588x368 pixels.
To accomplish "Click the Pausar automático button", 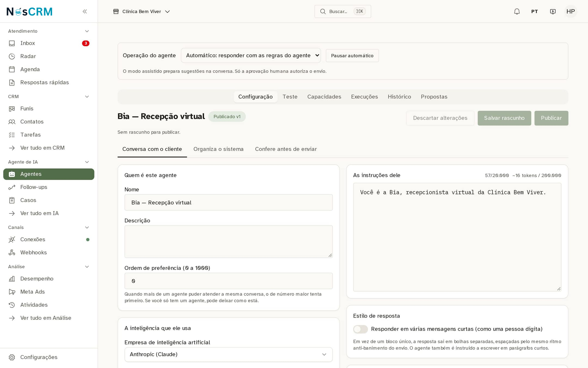I will pyautogui.click(x=352, y=56).
